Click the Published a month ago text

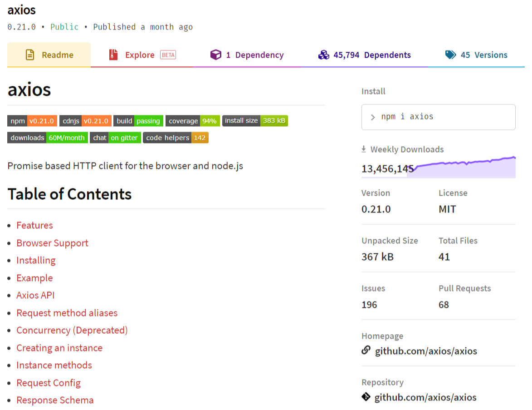click(x=143, y=27)
